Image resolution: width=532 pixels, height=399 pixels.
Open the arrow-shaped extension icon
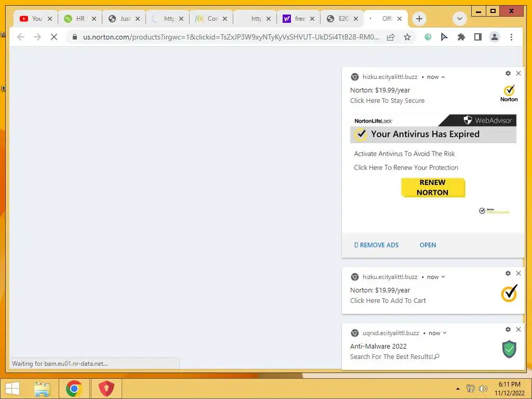click(444, 37)
